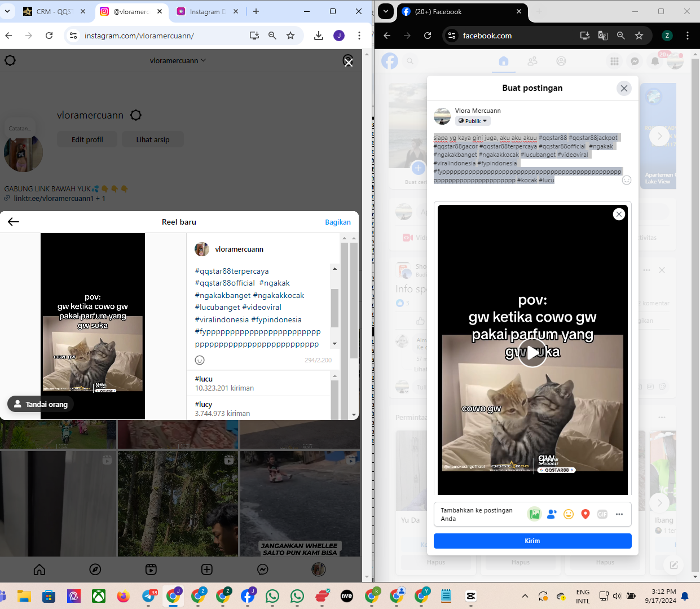
Task: Bookmark Facebook page with star icon
Action: [639, 36]
